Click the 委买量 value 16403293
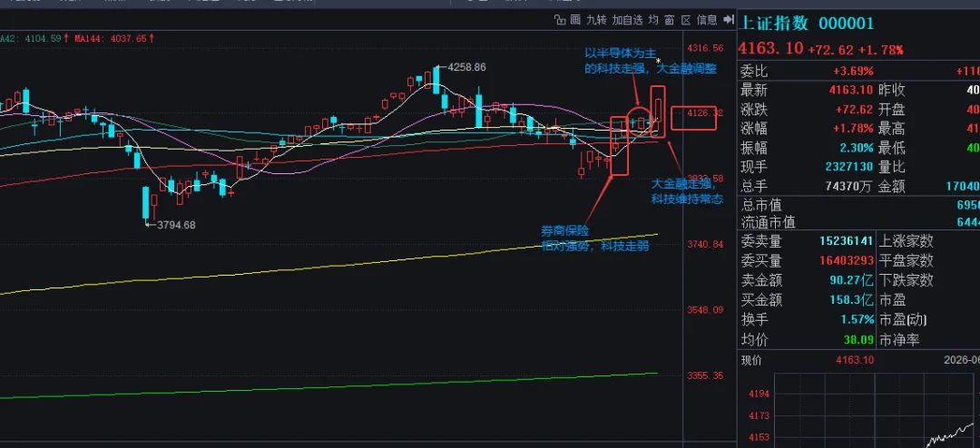The height and width of the screenshot is (448, 980). pyautogui.click(x=847, y=260)
